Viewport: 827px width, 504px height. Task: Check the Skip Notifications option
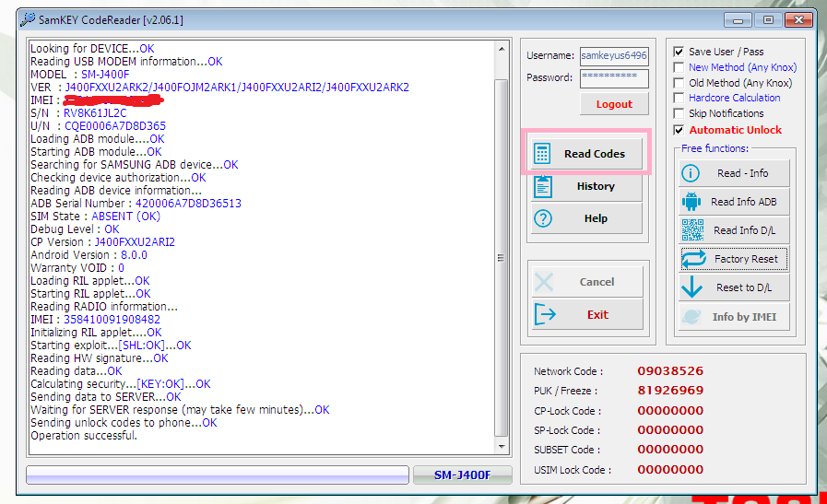click(679, 113)
